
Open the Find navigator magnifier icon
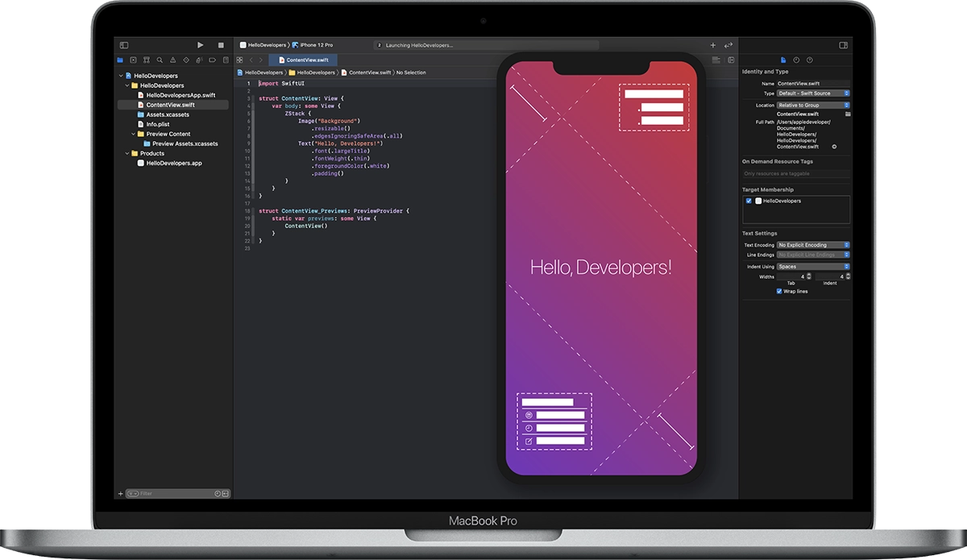(x=160, y=60)
